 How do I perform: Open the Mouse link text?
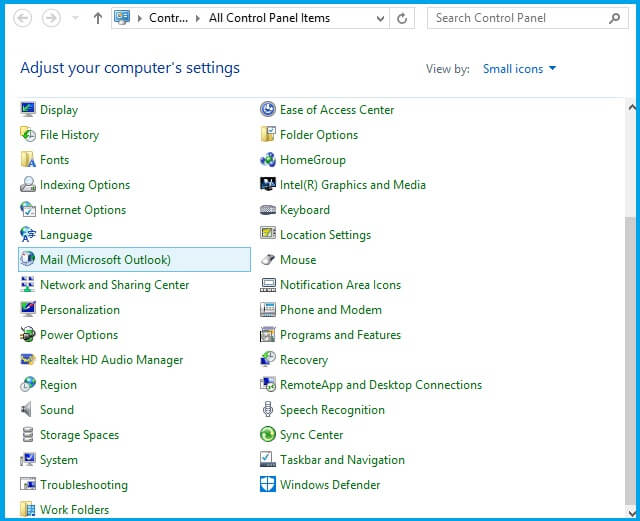(x=298, y=260)
